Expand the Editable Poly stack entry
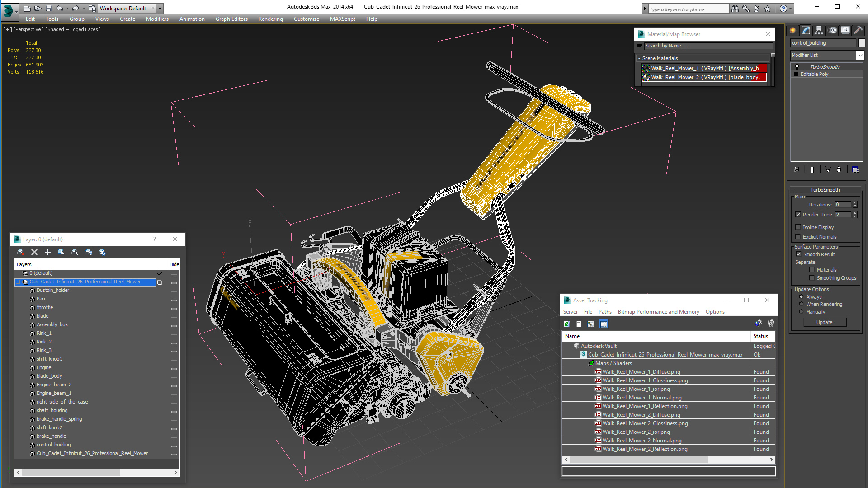868x488 pixels. (796, 74)
